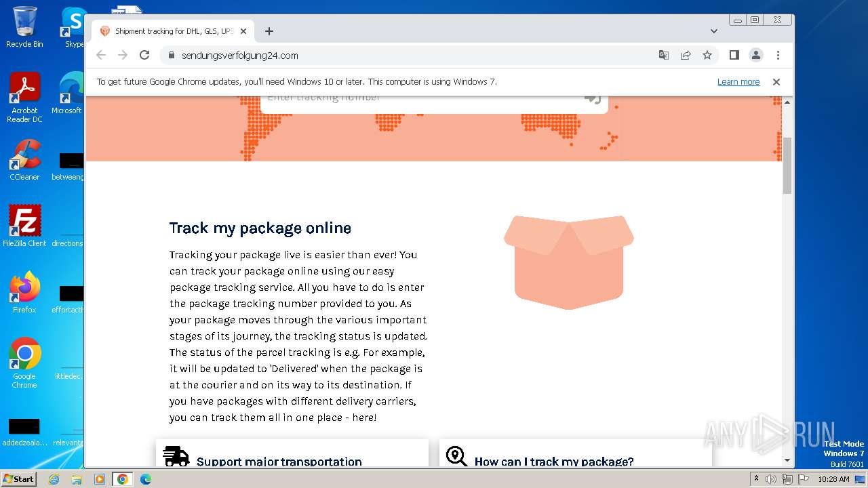This screenshot has height=488, width=868.
Task: Open Google Chrome desktop shortcut
Action: click(24, 363)
